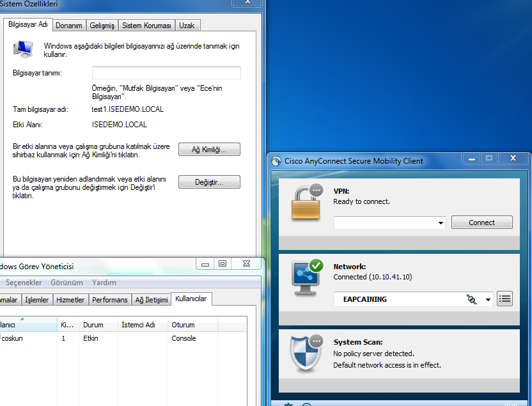Click the No policy server detected text
532x406 pixels.
374,354
